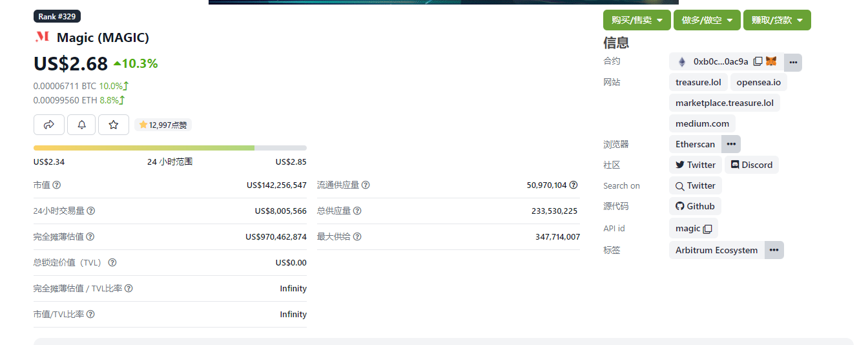Open Github source code link
Screen dimensions: 868x345
[x=695, y=206]
